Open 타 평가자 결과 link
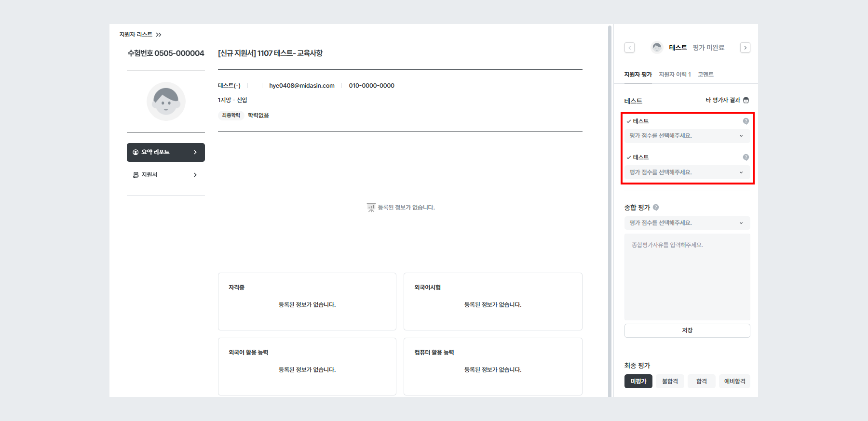Screen dimensions: 868x421 (723, 100)
